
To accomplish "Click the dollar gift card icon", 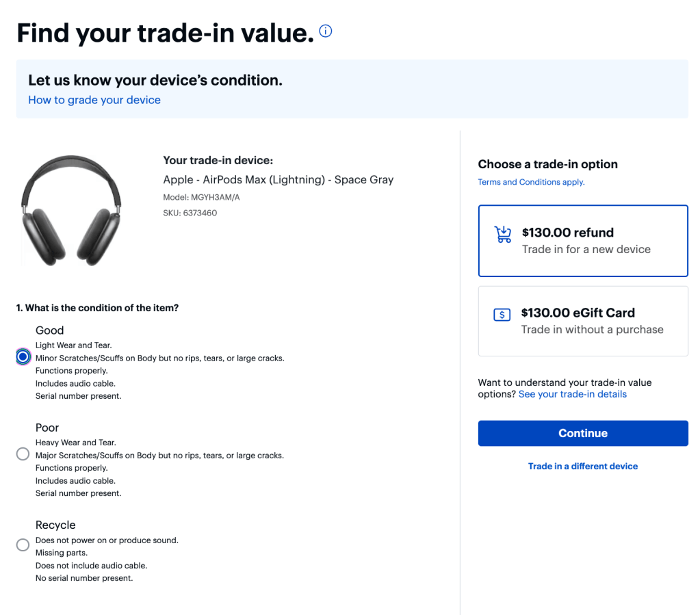I will 502,315.
